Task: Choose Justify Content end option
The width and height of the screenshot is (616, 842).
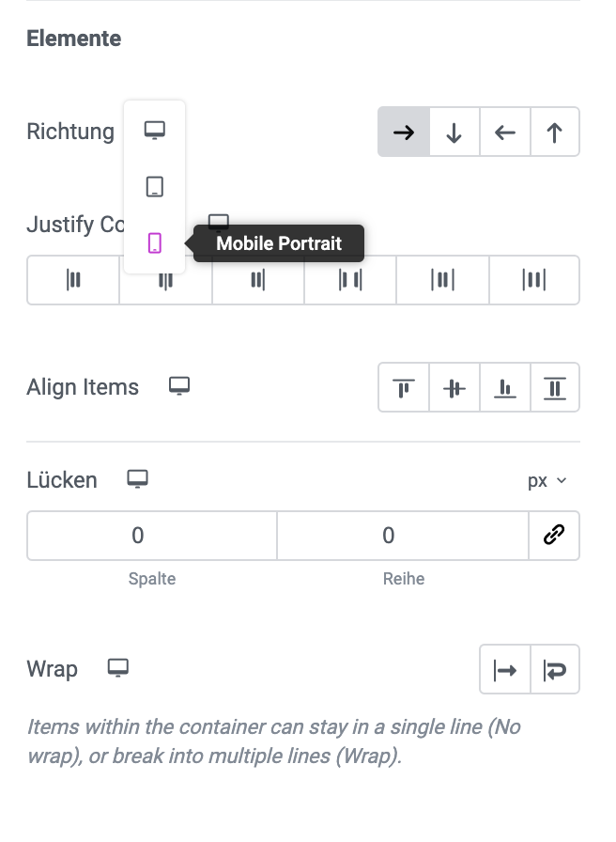Action: [x=258, y=280]
